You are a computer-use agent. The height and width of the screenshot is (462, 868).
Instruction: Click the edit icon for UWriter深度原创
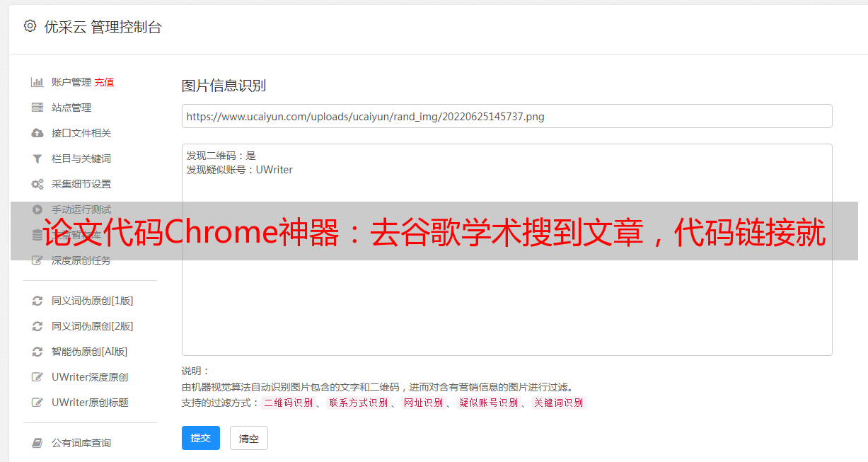click(x=37, y=377)
